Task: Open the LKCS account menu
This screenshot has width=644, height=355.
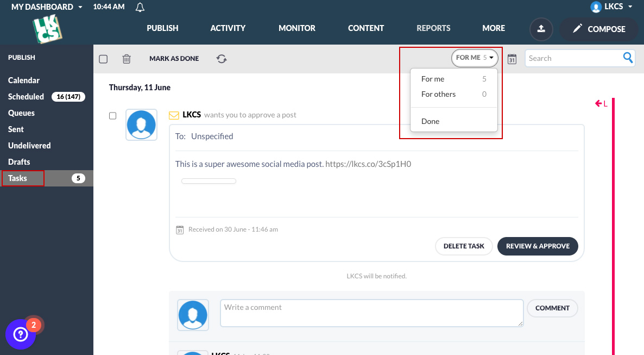Action: tap(612, 7)
